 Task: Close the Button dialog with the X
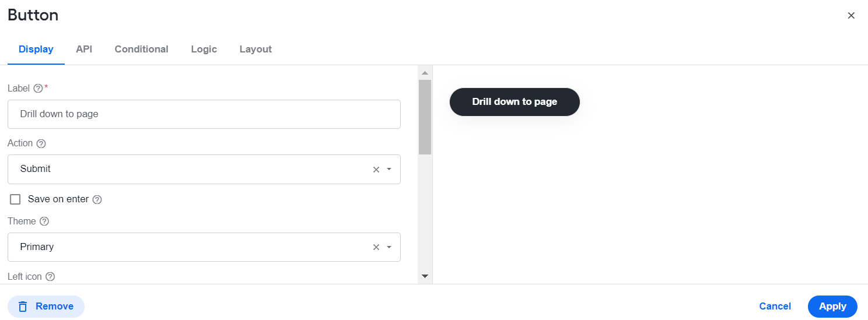click(851, 16)
